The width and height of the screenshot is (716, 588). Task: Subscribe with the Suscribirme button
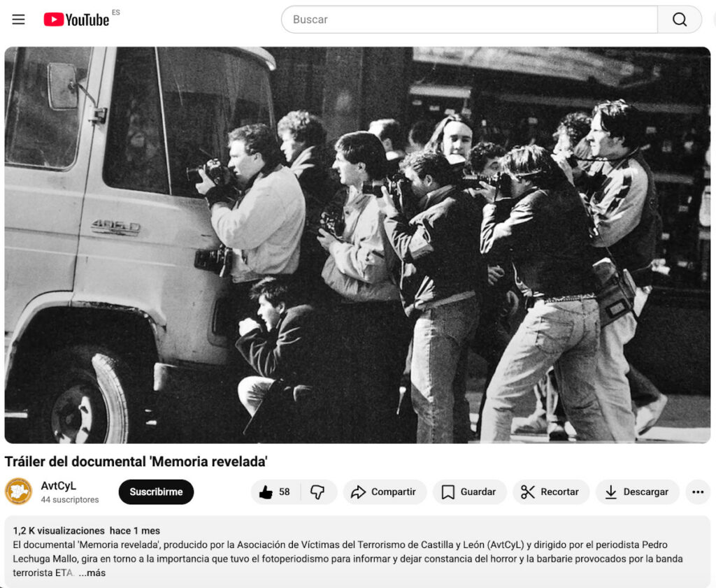tap(156, 492)
